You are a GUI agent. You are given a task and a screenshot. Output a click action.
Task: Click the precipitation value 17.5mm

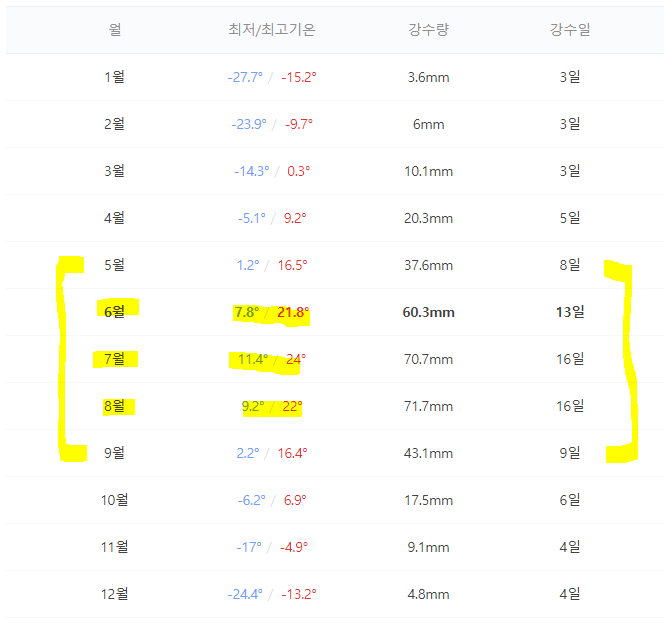[x=429, y=501]
